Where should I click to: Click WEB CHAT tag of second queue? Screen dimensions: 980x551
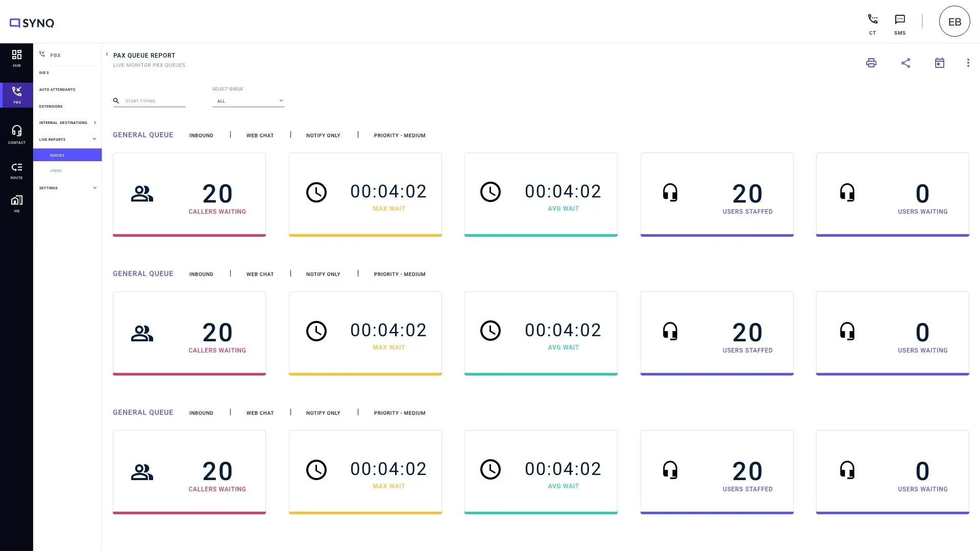[x=260, y=274]
